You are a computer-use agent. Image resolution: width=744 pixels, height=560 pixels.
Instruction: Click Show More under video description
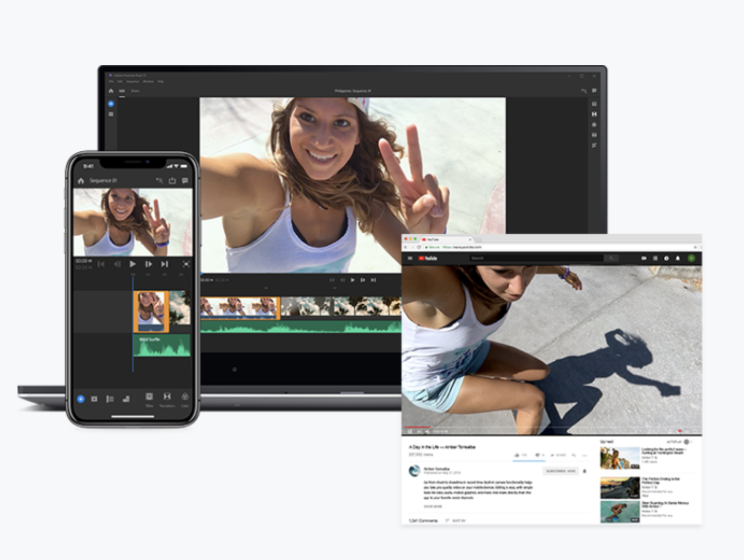pos(433,507)
